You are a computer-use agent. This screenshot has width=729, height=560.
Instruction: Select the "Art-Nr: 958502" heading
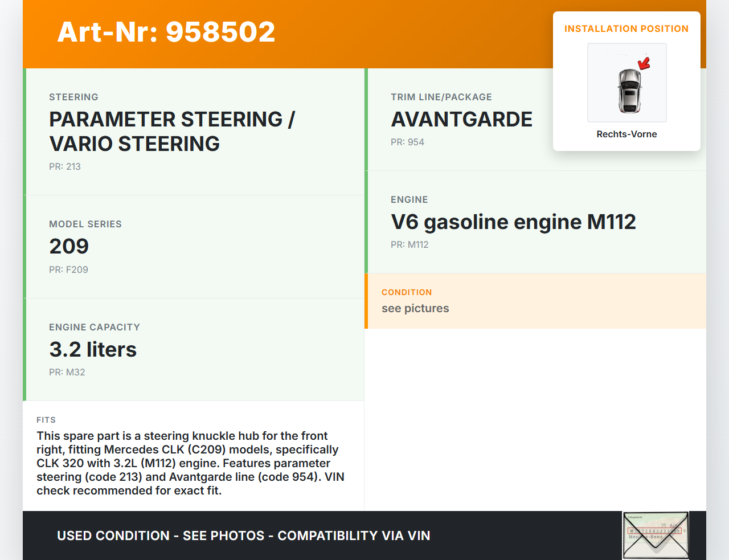pos(166,32)
